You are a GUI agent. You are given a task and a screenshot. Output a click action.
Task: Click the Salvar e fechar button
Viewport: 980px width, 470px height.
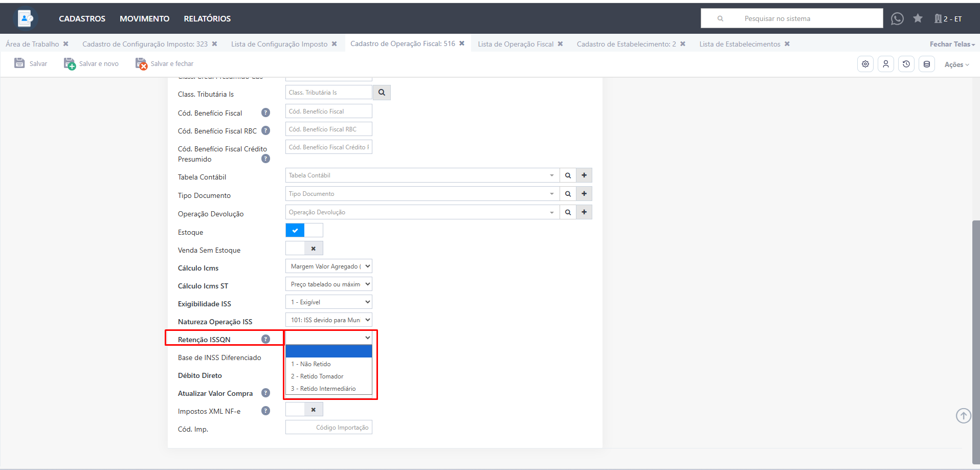coord(165,64)
